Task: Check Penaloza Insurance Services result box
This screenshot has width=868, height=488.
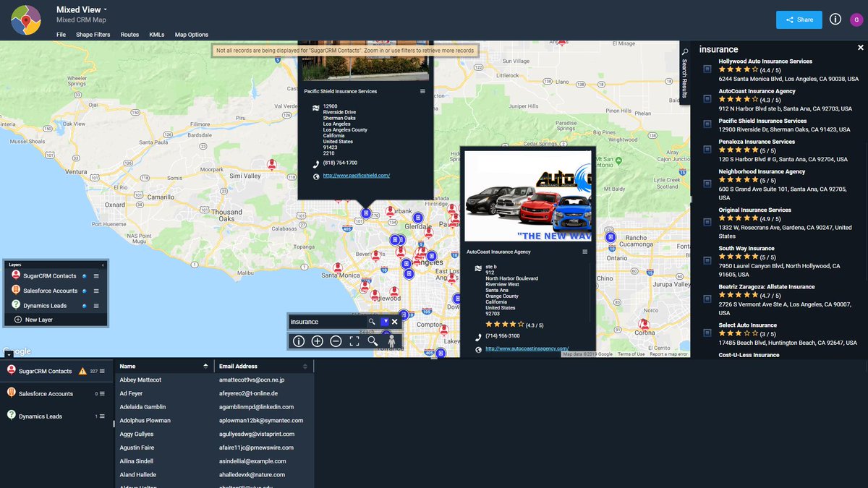Action: coord(707,150)
